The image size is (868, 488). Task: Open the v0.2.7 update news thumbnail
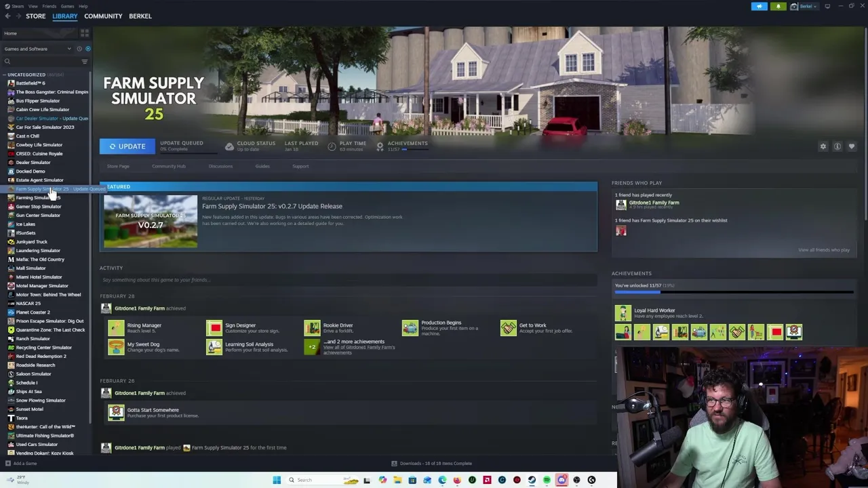click(x=151, y=221)
